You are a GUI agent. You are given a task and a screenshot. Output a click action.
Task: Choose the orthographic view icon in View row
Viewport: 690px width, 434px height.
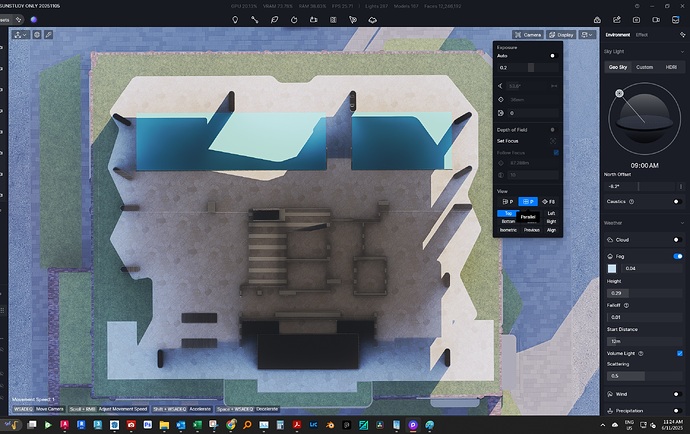click(x=529, y=201)
